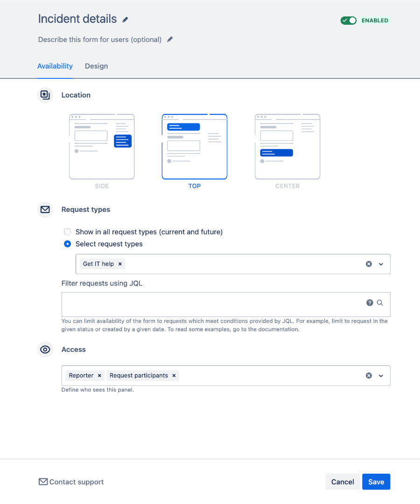The image size is (420, 504).
Task: Click the search icon in the JQL field
Action: [379, 302]
